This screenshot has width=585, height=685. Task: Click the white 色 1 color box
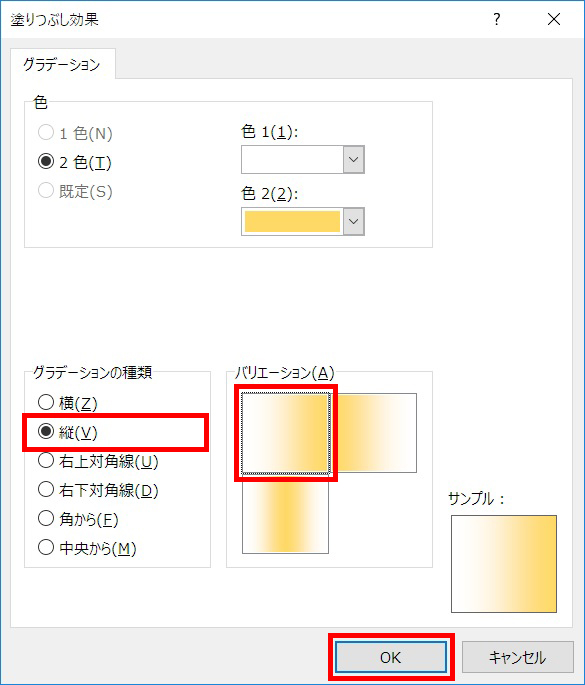pyautogui.click(x=292, y=159)
